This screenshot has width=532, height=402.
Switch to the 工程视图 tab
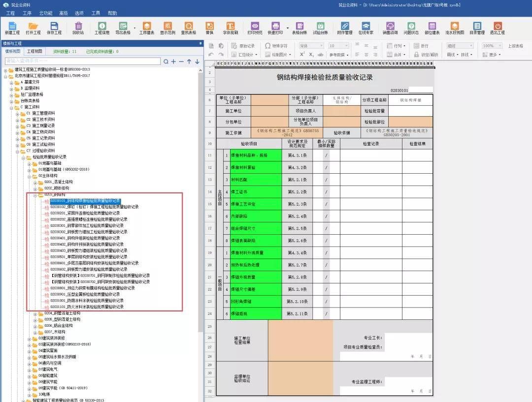pyautogui.click(x=34, y=51)
